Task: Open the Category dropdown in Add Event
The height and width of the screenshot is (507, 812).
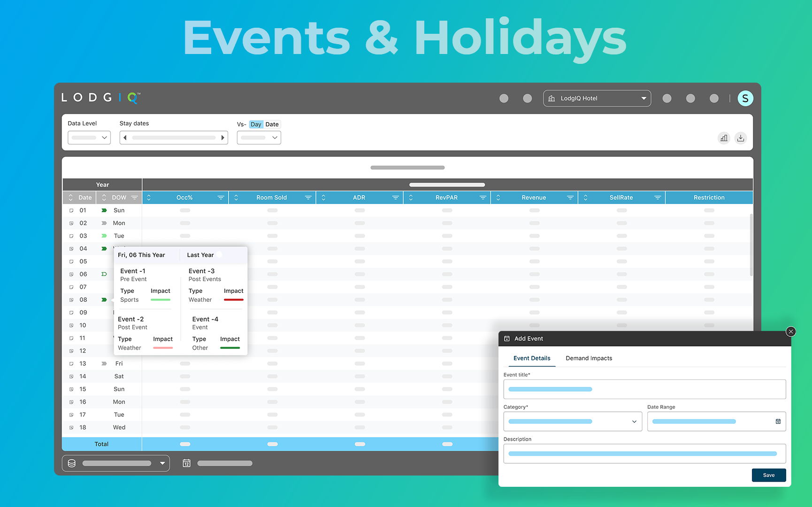Action: coord(573,422)
